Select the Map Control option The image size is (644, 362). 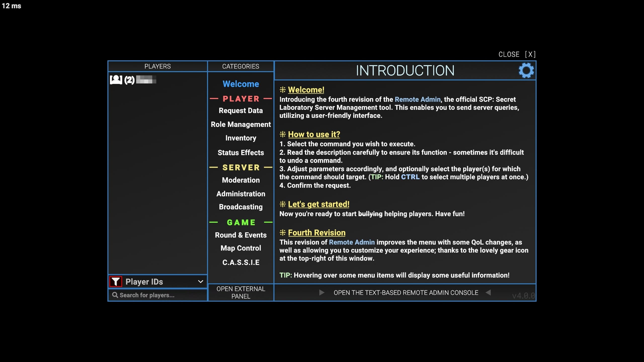click(x=240, y=248)
